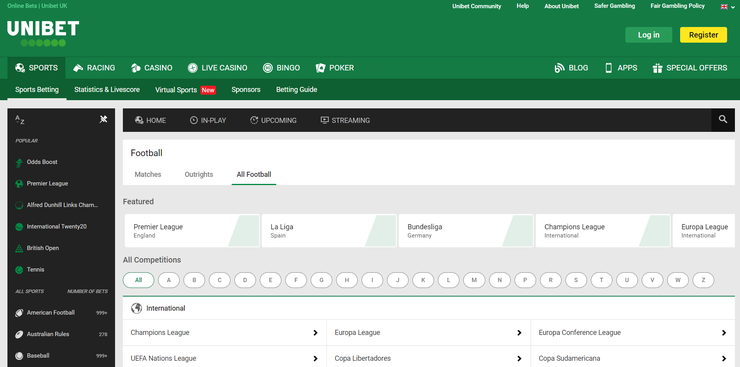
Task: Select the Odds Boost arrow icon
Action: coord(19,163)
